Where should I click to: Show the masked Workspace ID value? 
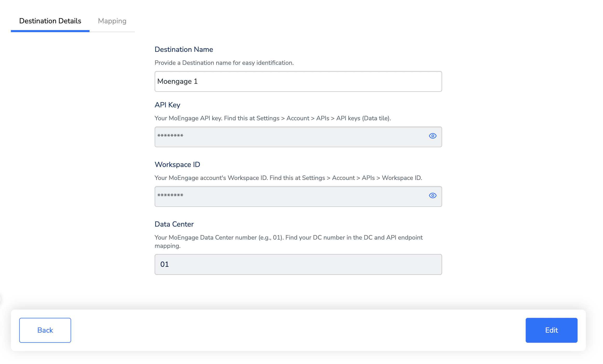point(433,195)
